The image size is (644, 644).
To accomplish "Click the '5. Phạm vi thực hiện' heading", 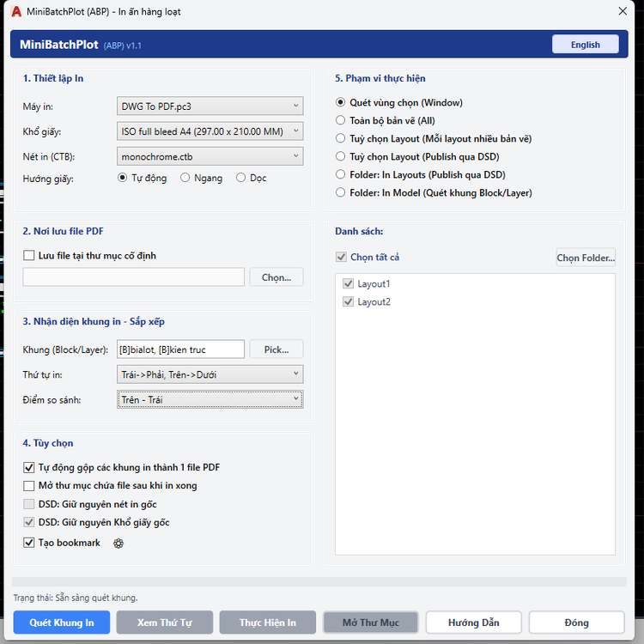I will 380,78.
